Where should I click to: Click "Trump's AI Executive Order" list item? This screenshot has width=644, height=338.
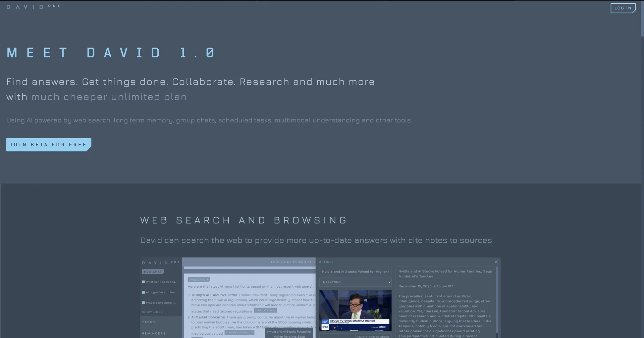click(214, 295)
